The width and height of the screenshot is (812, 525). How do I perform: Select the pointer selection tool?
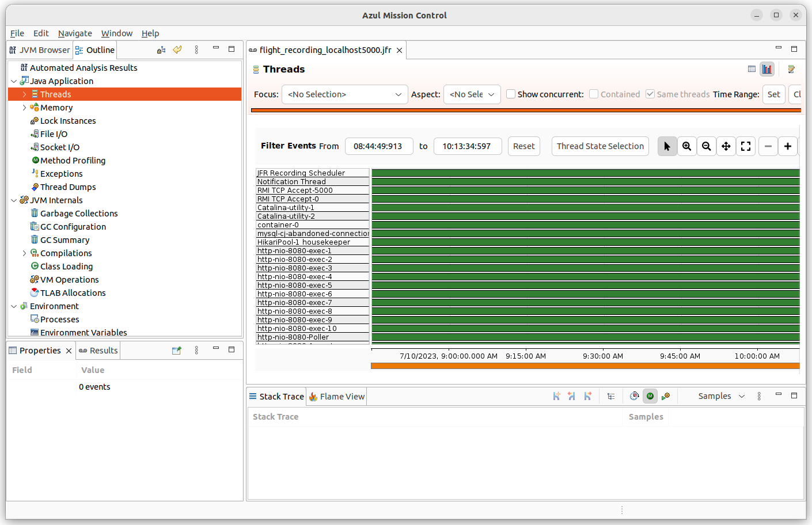[x=667, y=146]
